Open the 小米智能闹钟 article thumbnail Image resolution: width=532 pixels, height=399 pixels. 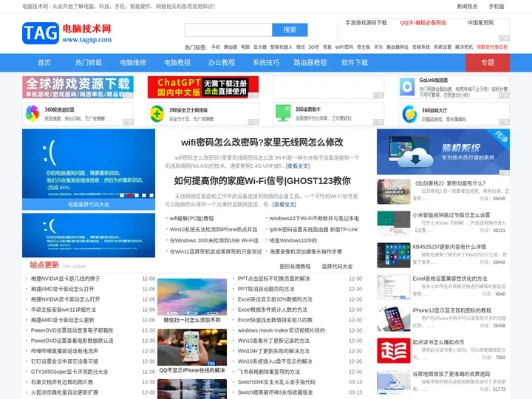(x=394, y=224)
